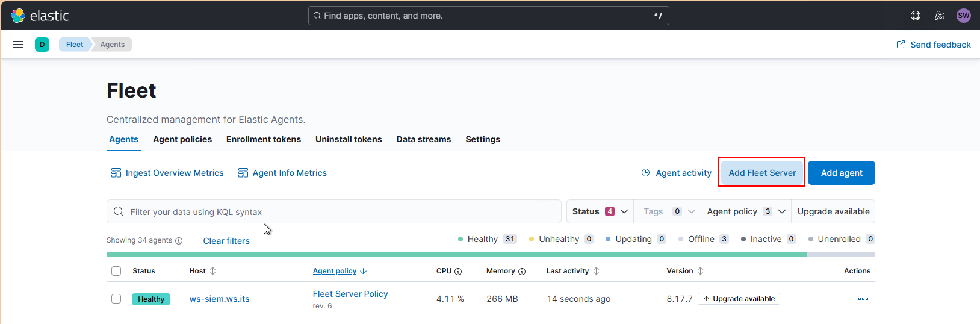Viewport: 980px width, 324px height.
Task: Click the Agents breadcrumb
Action: [x=113, y=45]
